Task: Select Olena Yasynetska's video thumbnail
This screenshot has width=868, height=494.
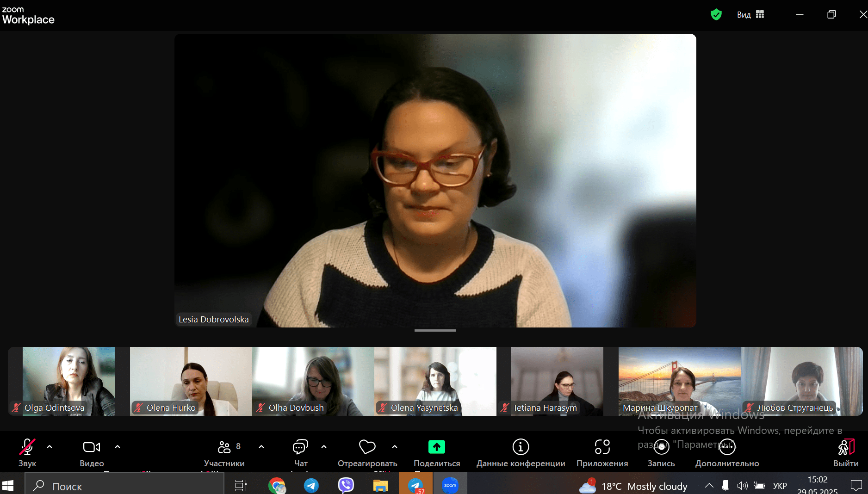Action: point(435,381)
